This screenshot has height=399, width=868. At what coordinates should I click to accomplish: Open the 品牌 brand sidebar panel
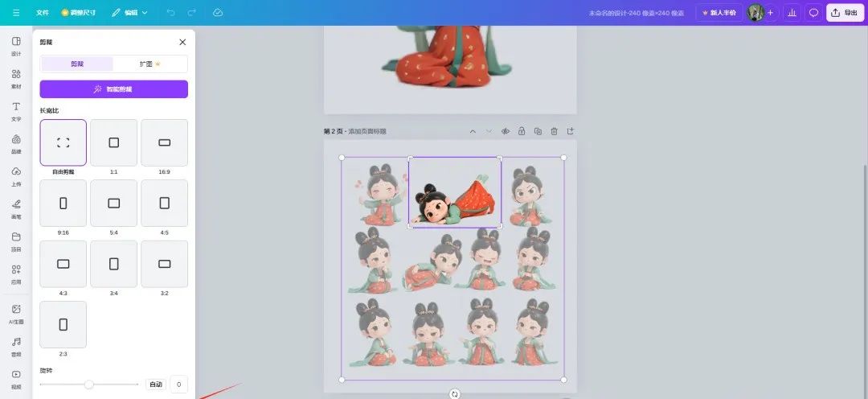pyautogui.click(x=16, y=144)
